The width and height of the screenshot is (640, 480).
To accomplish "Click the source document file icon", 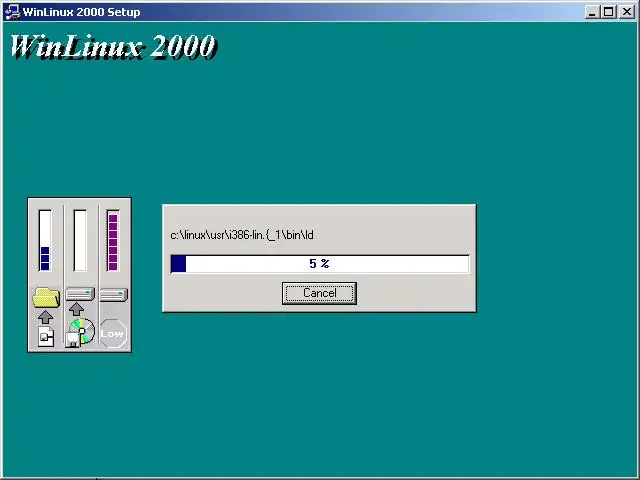I will click(x=46, y=336).
